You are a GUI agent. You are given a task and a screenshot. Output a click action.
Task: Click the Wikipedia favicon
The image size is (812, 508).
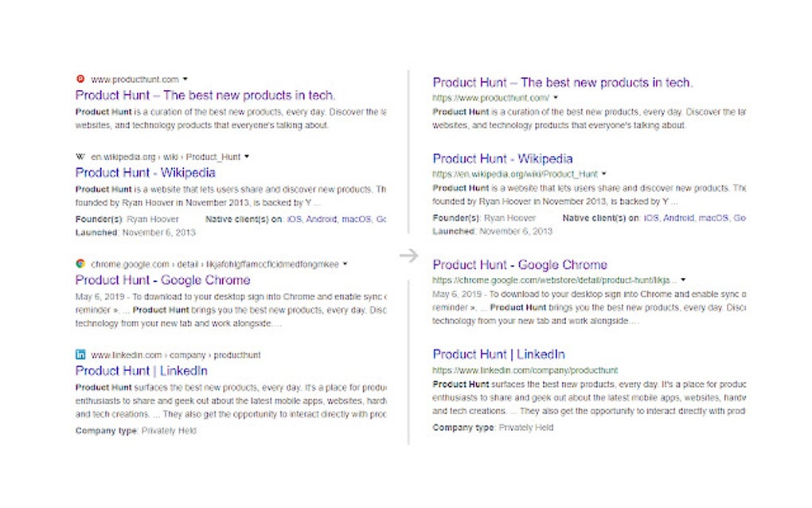tap(80, 157)
